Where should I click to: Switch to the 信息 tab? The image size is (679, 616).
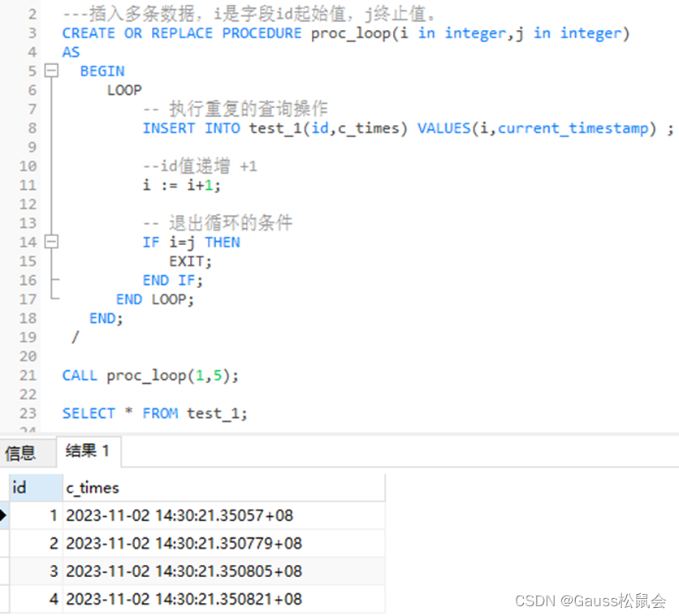point(21,454)
